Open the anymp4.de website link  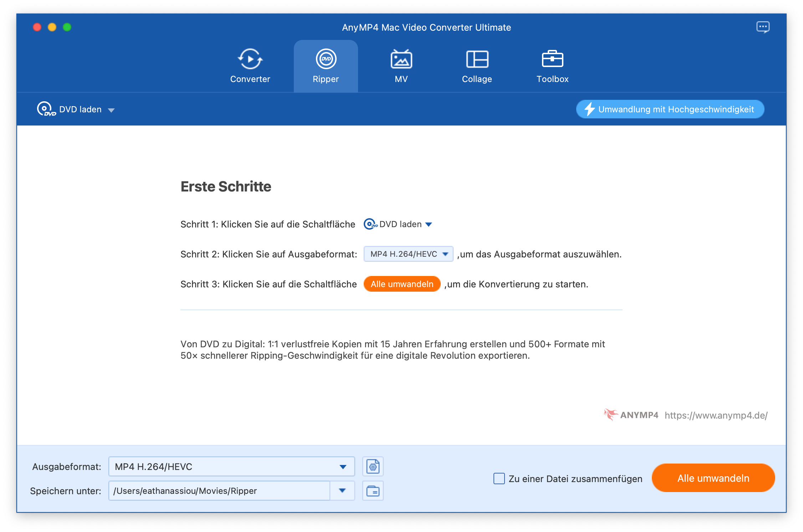(x=716, y=415)
